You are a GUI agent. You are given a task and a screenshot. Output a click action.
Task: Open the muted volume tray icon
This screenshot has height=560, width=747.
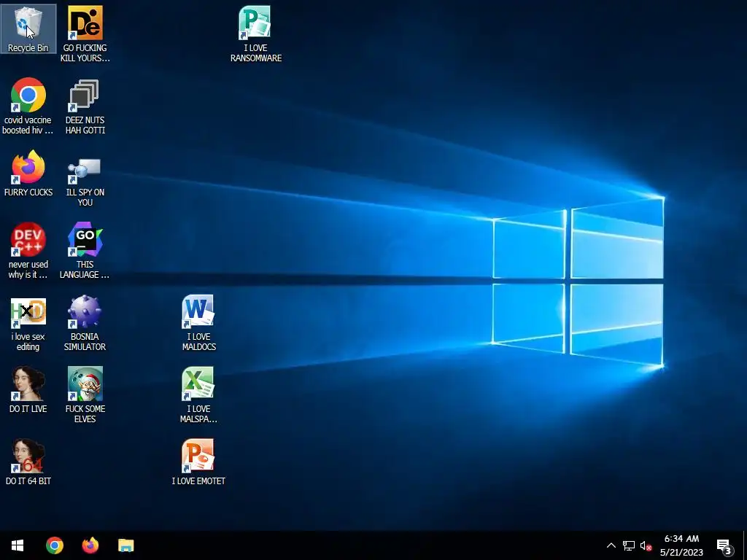(x=646, y=545)
